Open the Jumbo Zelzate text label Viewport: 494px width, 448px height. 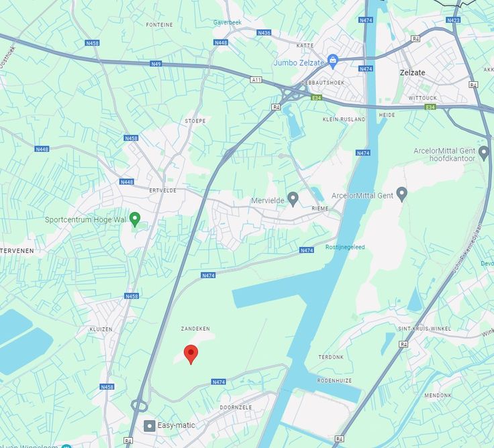[x=299, y=62]
